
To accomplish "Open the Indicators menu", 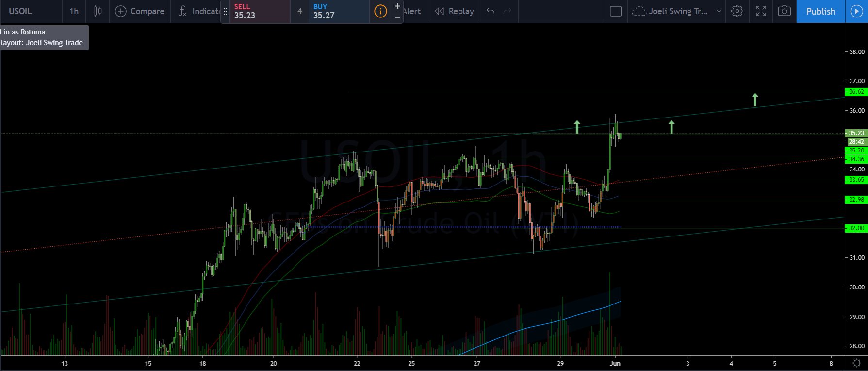I will pos(199,11).
